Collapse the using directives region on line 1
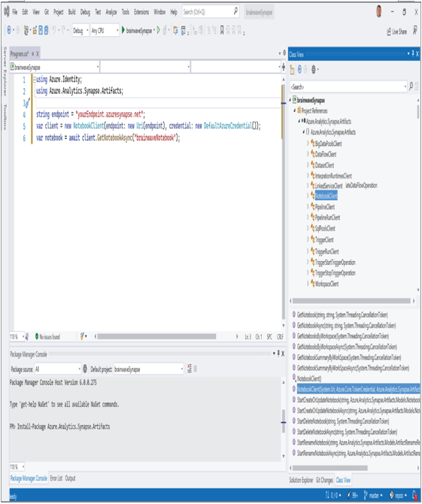 [35, 80]
